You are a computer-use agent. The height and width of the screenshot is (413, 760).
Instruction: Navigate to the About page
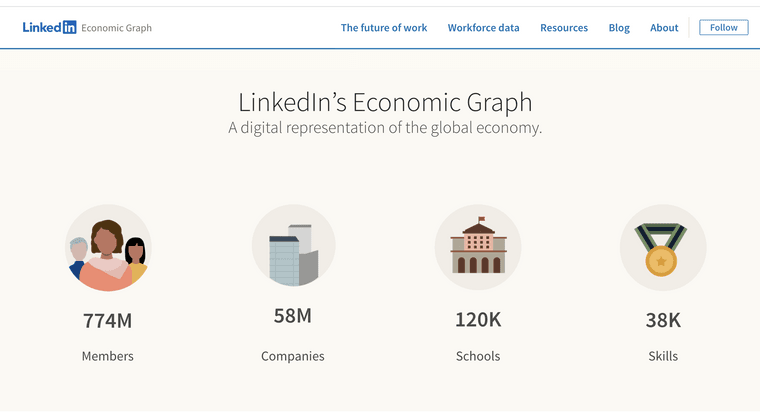pos(664,28)
